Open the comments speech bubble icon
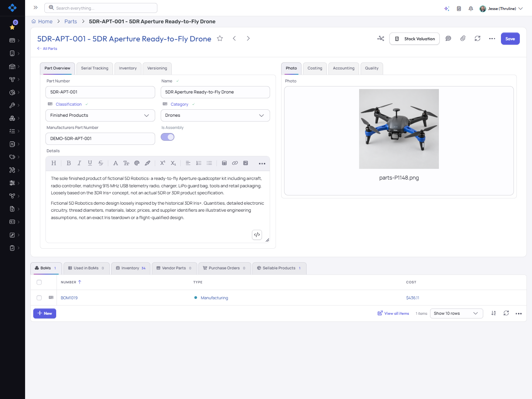Image resolution: width=532 pixels, height=399 pixels. (x=448, y=38)
